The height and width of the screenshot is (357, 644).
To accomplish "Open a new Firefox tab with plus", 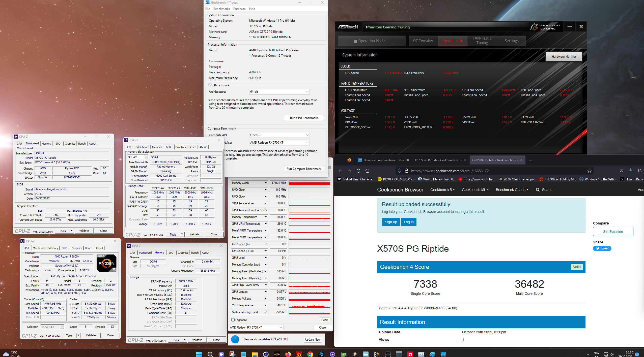I will point(531,160).
